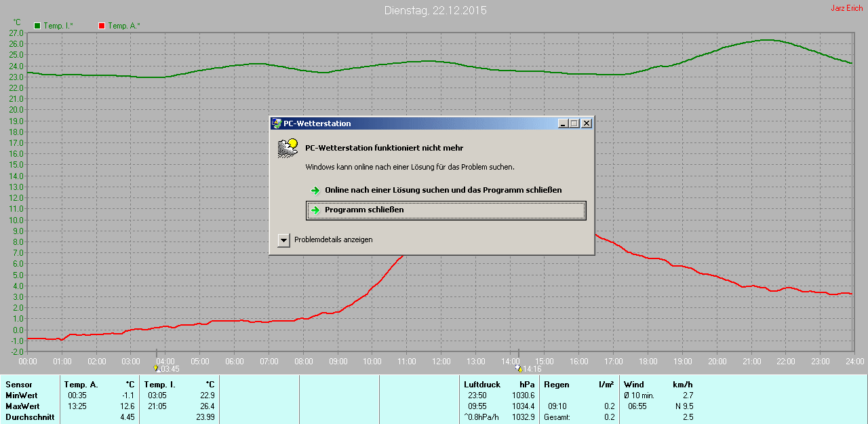Viewport: 868px width, 424px height.
Task: Click the ^0.8hPa/h pressure trend text
Action: (x=481, y=417)
